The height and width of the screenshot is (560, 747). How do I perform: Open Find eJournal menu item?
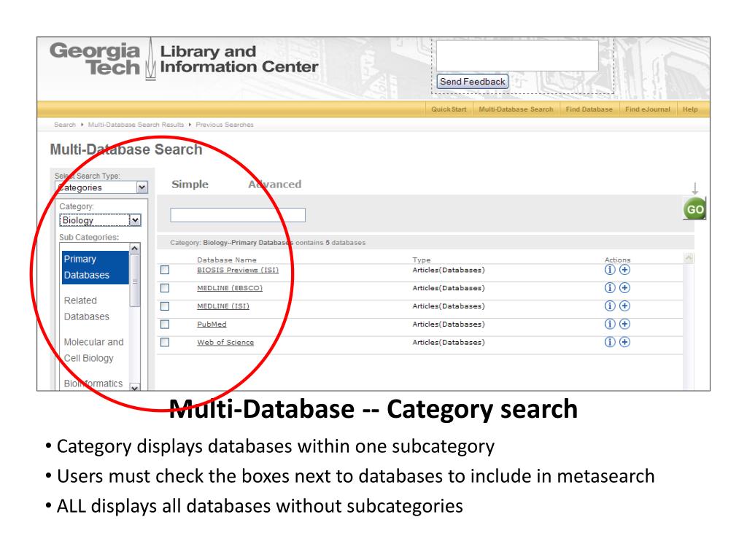click(648, 109)
